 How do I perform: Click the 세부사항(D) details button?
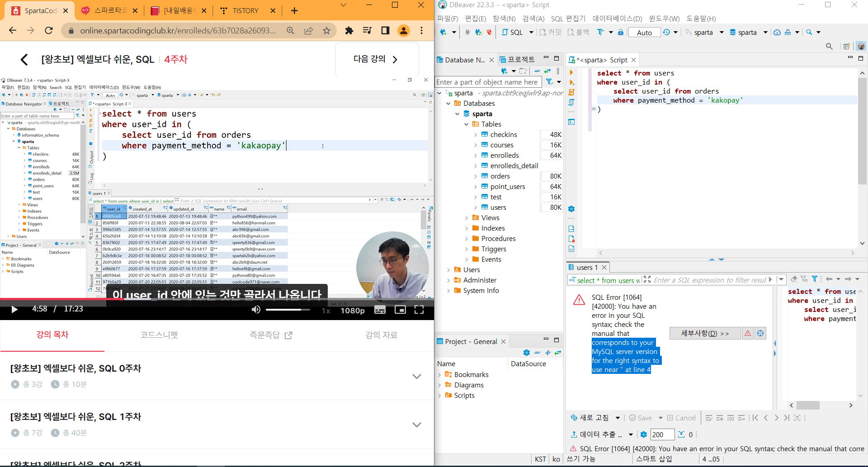tap(705, 333)
